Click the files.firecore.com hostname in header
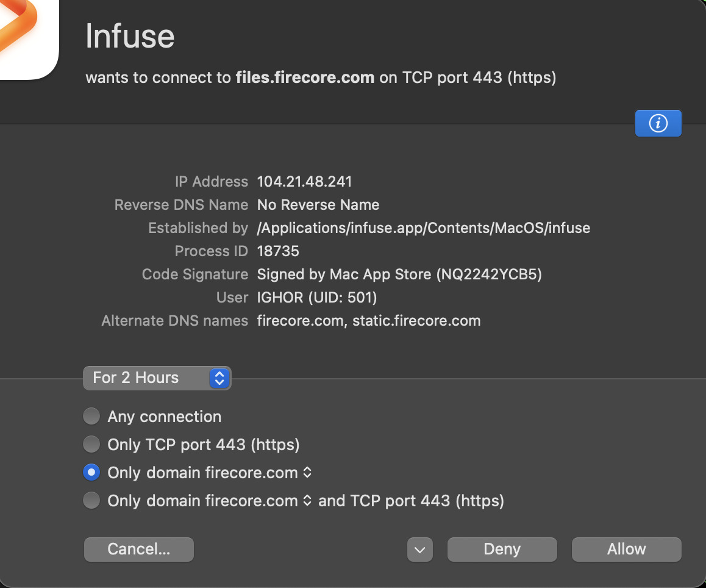 pyautogui.click(x=305, y=78)
